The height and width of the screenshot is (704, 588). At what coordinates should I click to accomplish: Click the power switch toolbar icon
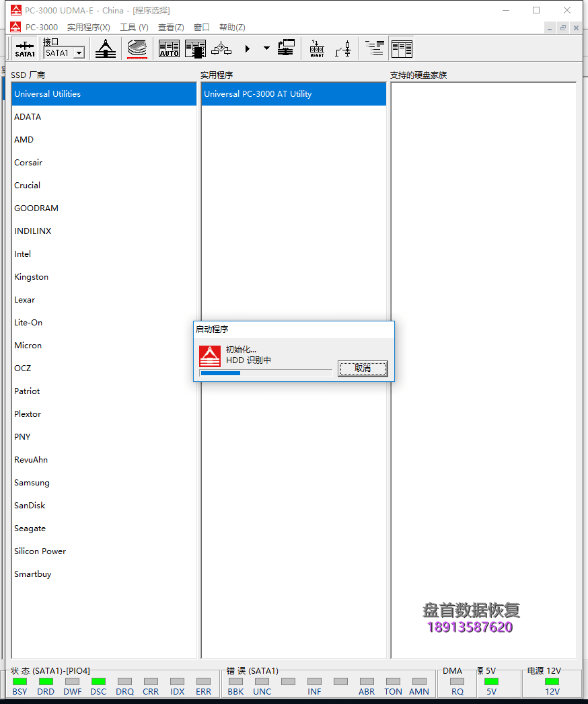[x=343, y=48]
